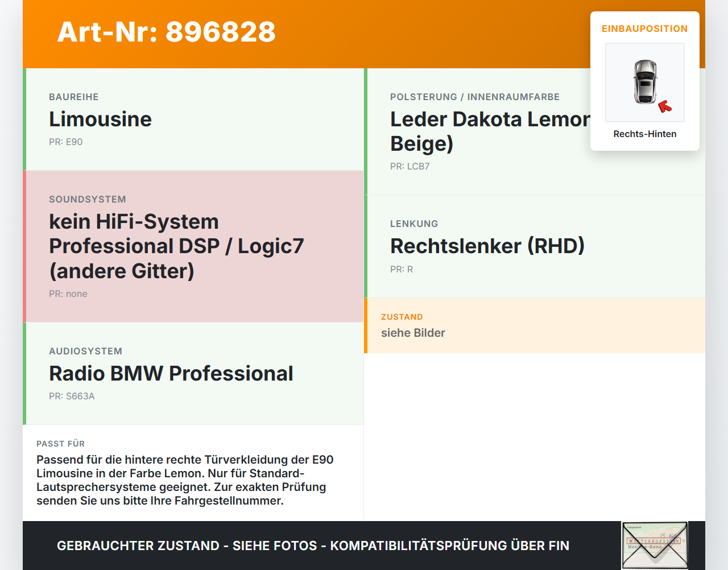
Task: Open the envelope image in footer
Action: pyautogui.click(x=655, y=546)
